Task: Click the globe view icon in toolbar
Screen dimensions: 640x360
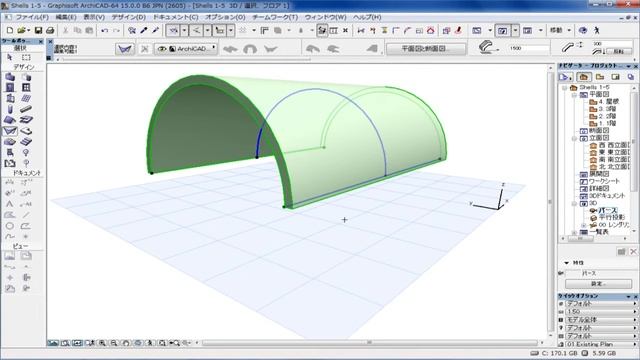Action: (x=583, y=31)
